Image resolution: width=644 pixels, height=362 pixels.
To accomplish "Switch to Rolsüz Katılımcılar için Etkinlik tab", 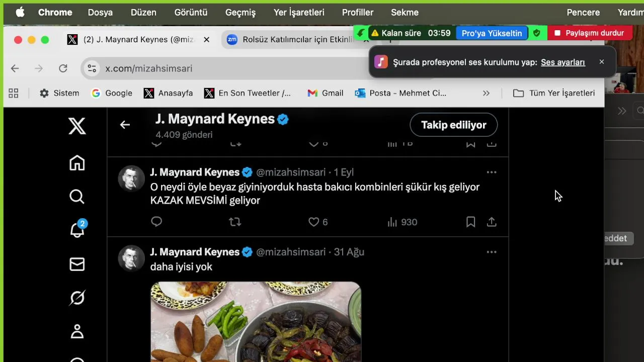I will point(297,40).
